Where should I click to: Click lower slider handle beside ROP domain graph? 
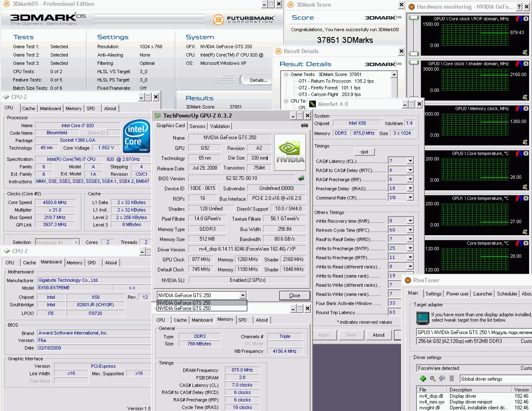point(414,54)
